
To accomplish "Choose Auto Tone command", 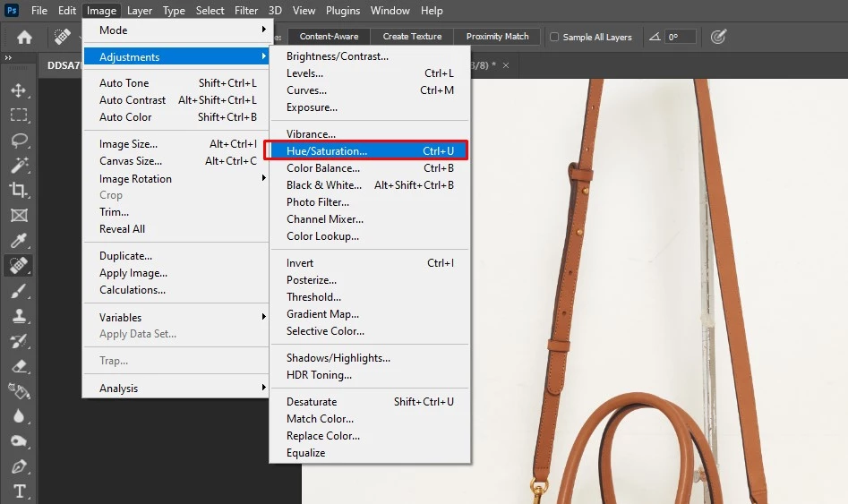I will point(176,82).
